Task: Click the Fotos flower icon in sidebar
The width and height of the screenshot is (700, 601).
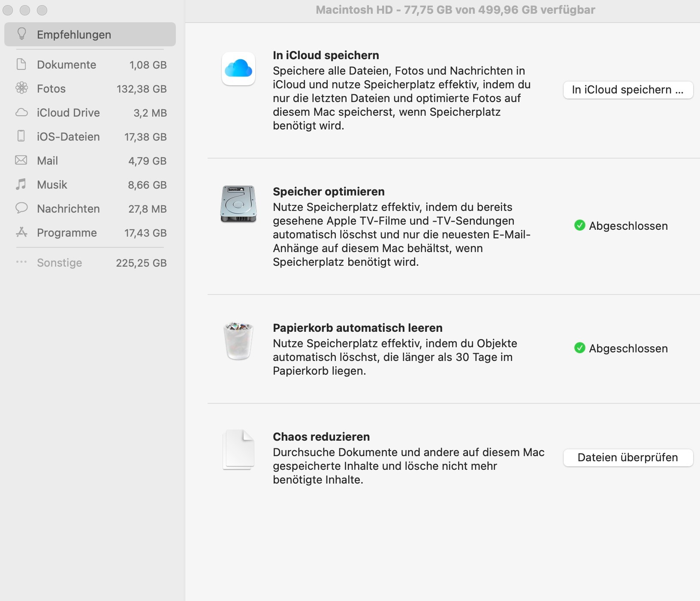Action: (x=21, y=88)
